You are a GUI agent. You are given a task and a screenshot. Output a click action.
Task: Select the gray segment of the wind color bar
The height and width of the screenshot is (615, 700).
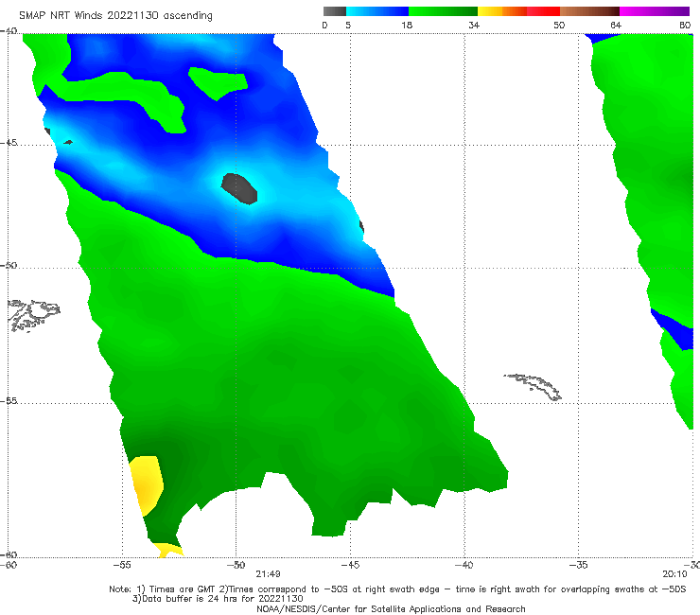coord(334,11)
